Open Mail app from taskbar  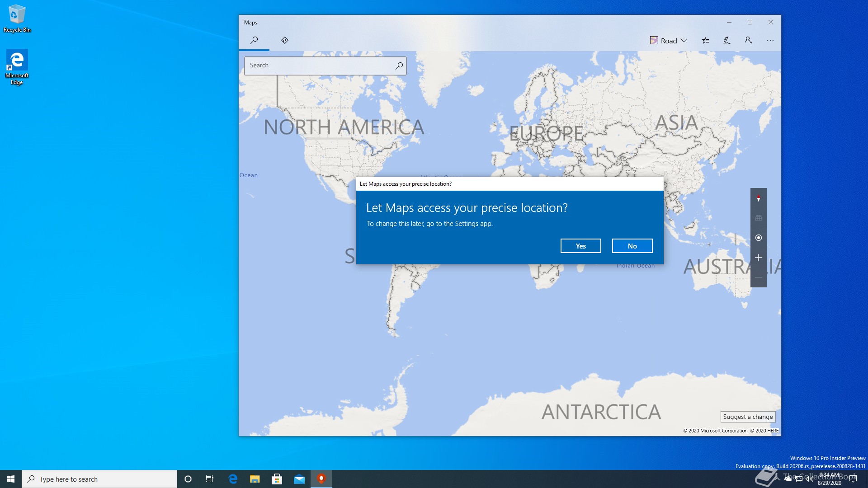click(x=299, y=479)
